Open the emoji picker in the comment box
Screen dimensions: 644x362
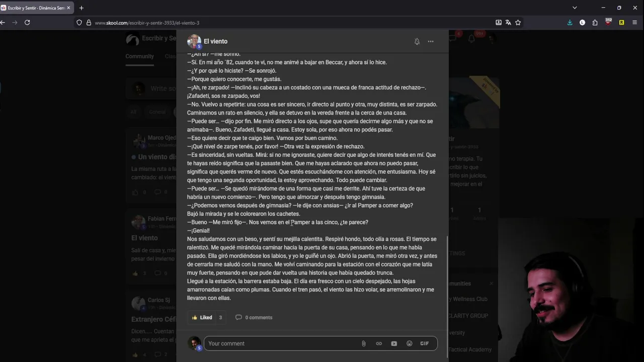click(x=410, y=343)
